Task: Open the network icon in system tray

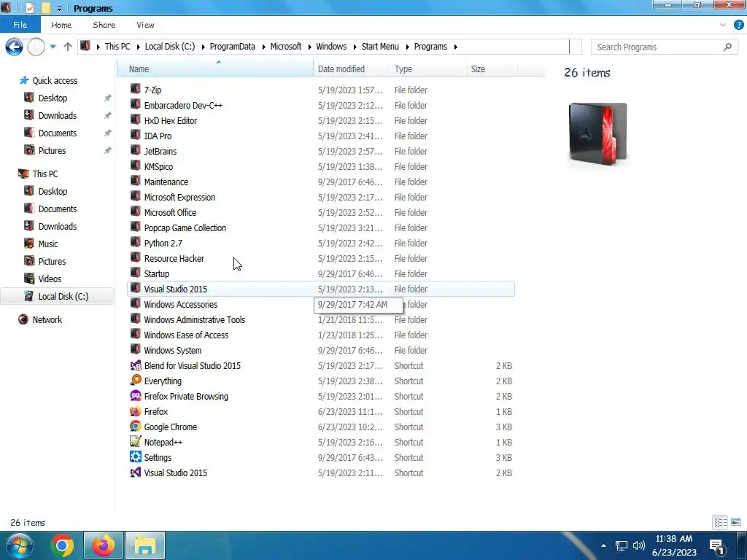Action: coord(622,545)
